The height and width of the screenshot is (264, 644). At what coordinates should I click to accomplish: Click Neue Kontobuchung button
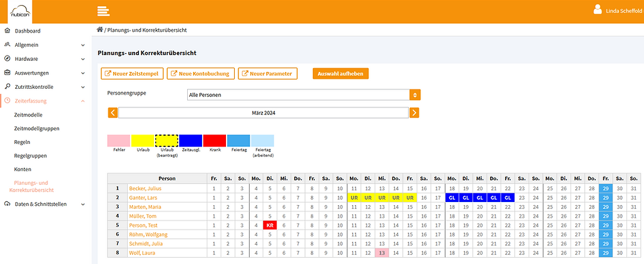click(200, 74)
